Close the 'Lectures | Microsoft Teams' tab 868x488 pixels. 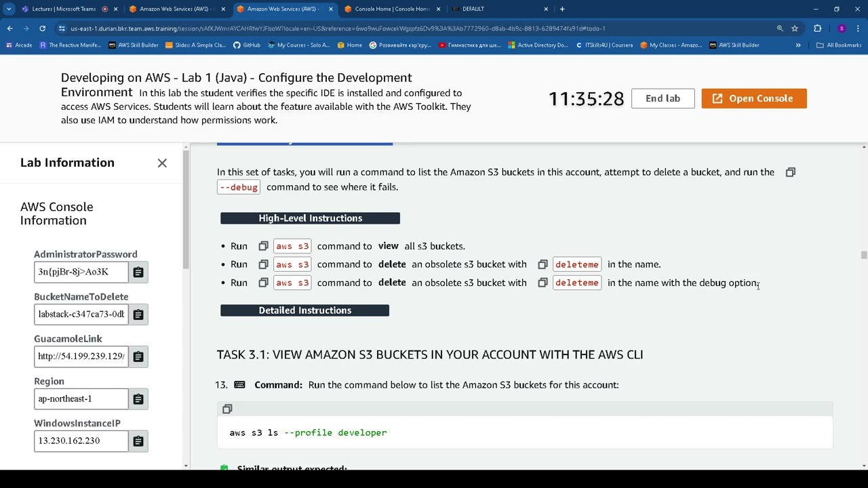click(116, 9)
